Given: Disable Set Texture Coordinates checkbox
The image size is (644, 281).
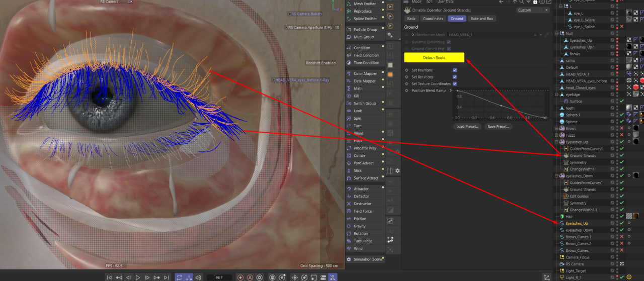Looking at the screenshot, I should [x=455, y=83].
